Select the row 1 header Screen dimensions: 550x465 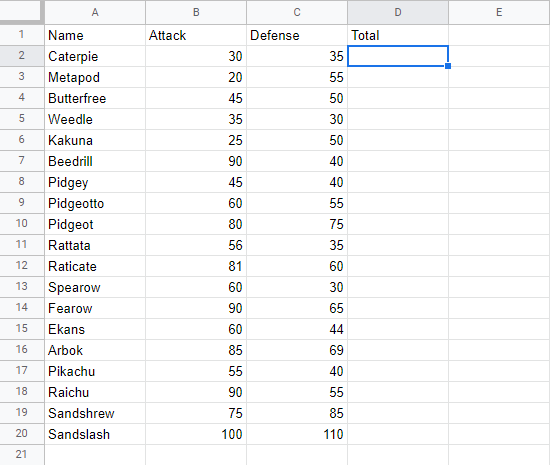[22, 35]
